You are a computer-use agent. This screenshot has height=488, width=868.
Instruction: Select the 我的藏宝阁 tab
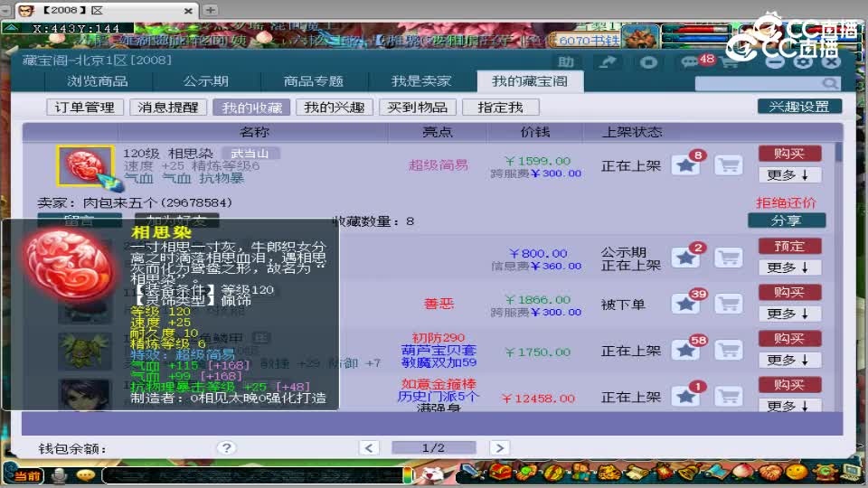tap(530, 81)
